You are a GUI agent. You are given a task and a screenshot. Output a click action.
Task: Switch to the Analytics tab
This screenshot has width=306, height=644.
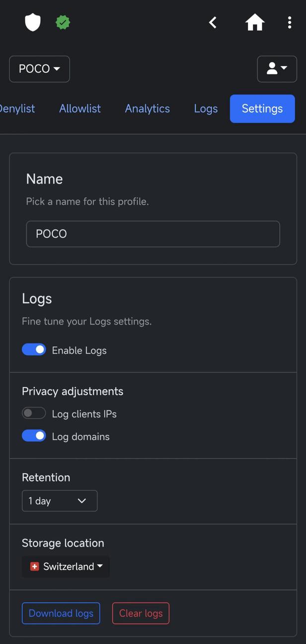[147, 108]
